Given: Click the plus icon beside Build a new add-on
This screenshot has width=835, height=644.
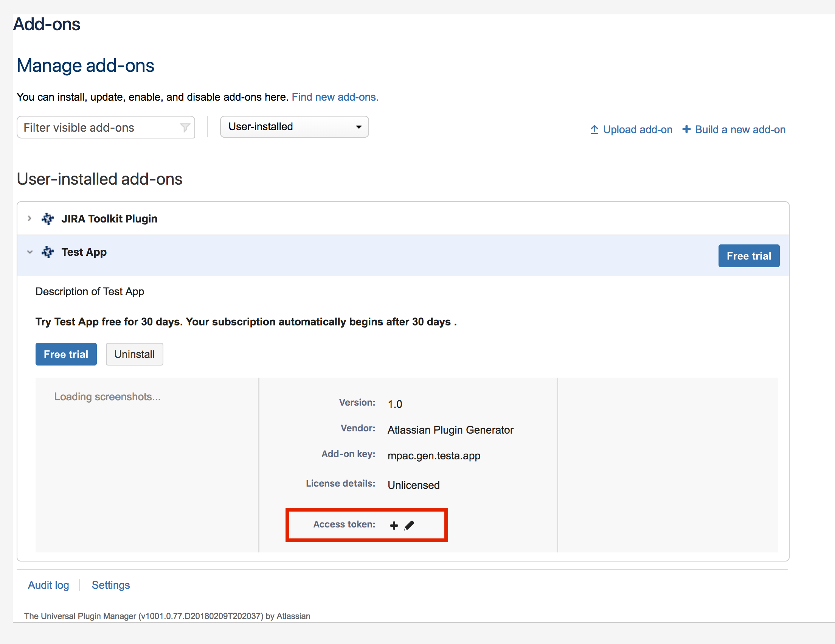Looking at the screenshot, I should (x=686, y=129).
